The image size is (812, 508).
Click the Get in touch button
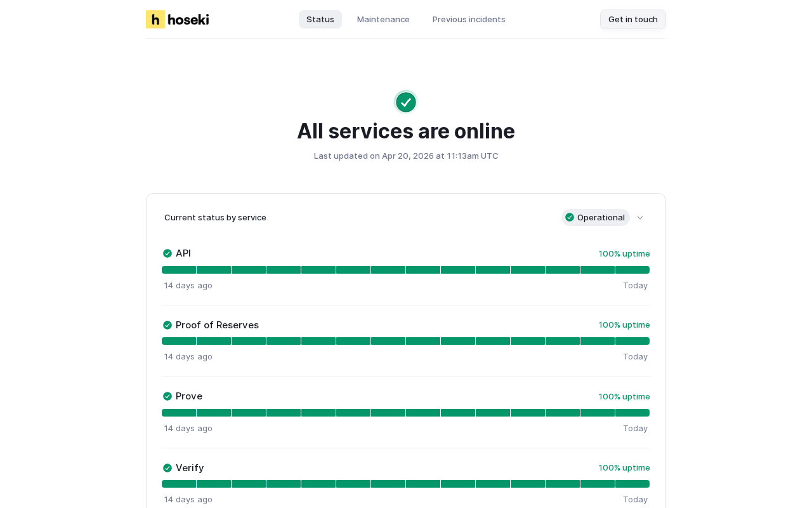633,19
